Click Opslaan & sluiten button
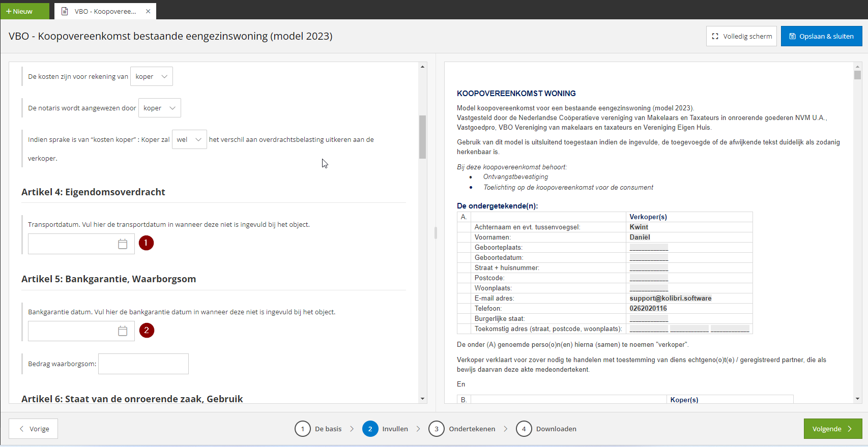Image resolution: width=868 pixels, height=447 pixels. (x=821, y=36)
